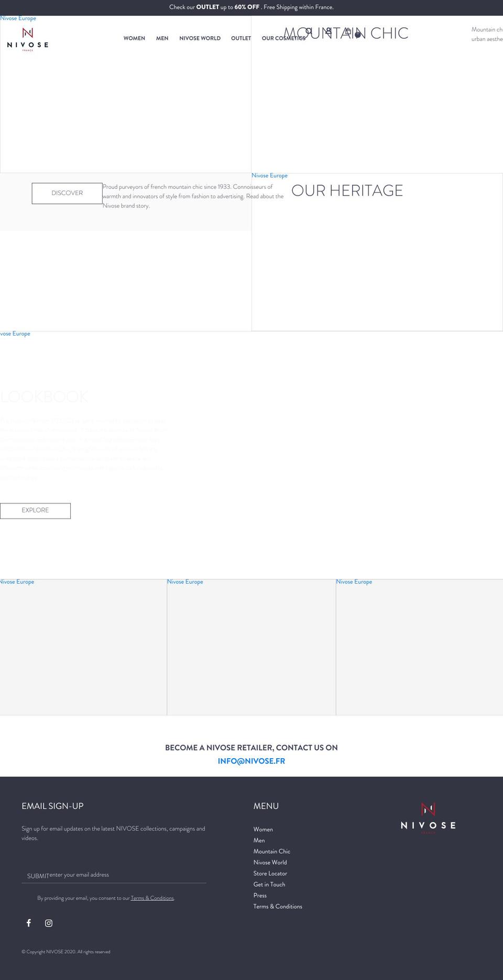Click the SUBMIT email button
The height and width of the screenshot is (980, 503).
pos(38,876)
